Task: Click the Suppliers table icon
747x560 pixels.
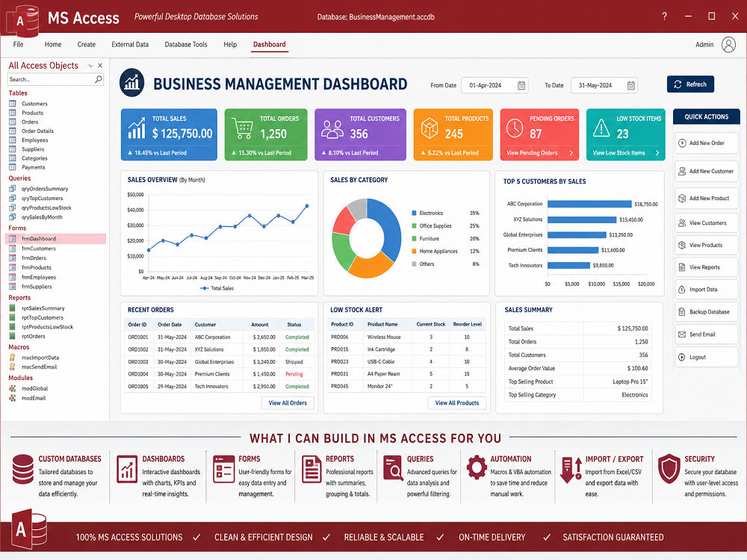Action: coord(13,149)
